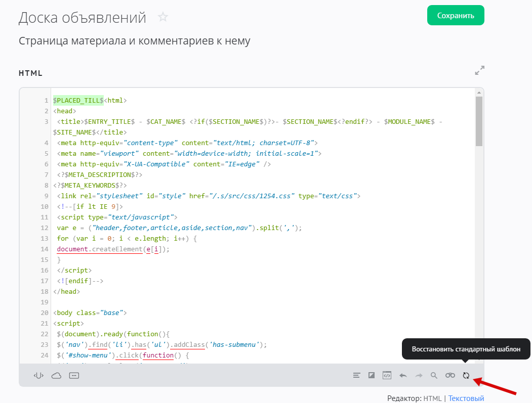Click the search magnifier in editor toolbar
Image resolution: width=532 pixels, height=403 pixels.
click(x=434, y=375)
